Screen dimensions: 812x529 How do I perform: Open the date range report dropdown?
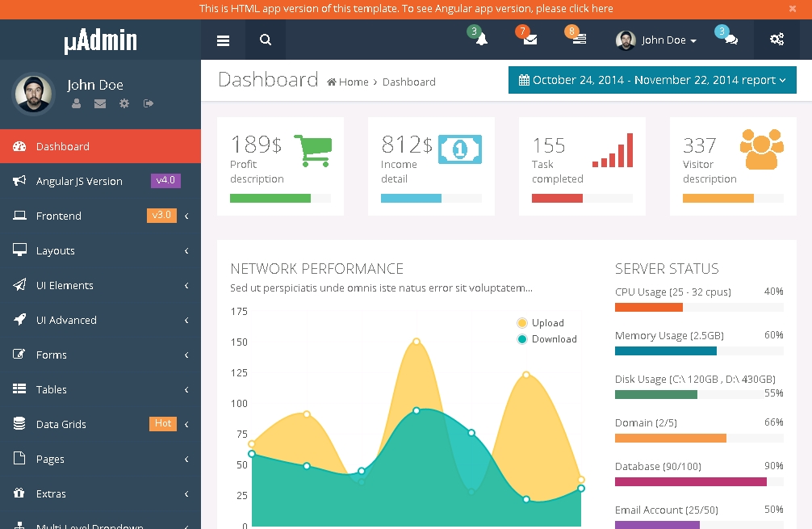652,80
